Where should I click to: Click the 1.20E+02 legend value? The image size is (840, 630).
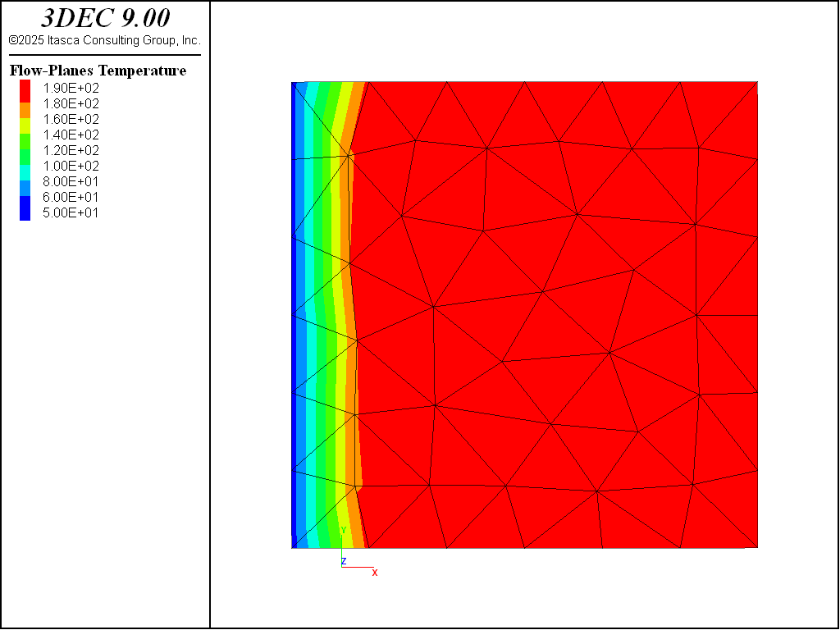coord(71,150)
